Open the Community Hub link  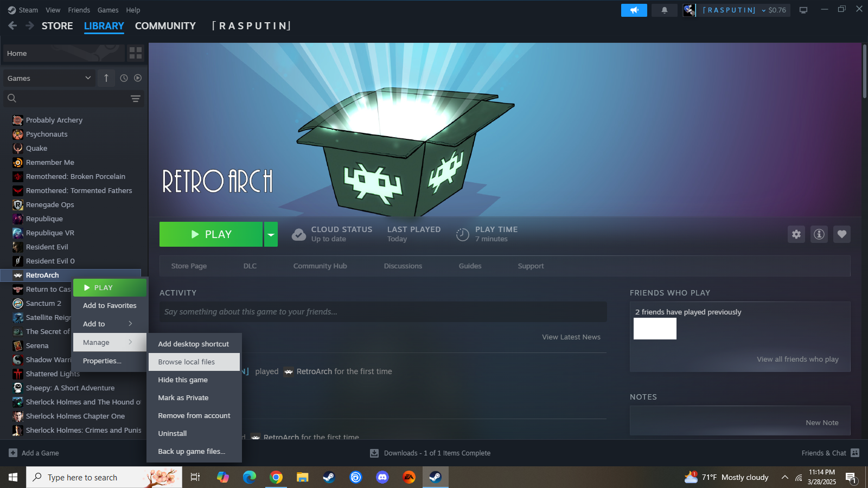[320, 266]
